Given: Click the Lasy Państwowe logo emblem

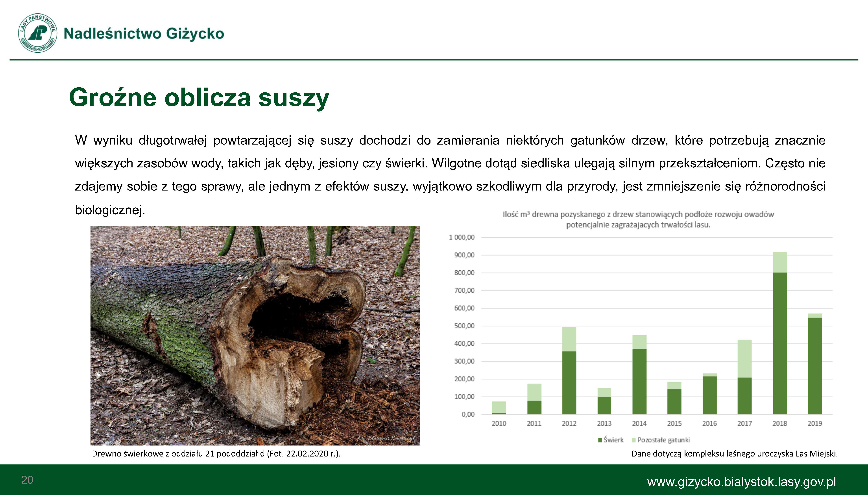Looking at the screenshot, I should click(x=37, y=33).
